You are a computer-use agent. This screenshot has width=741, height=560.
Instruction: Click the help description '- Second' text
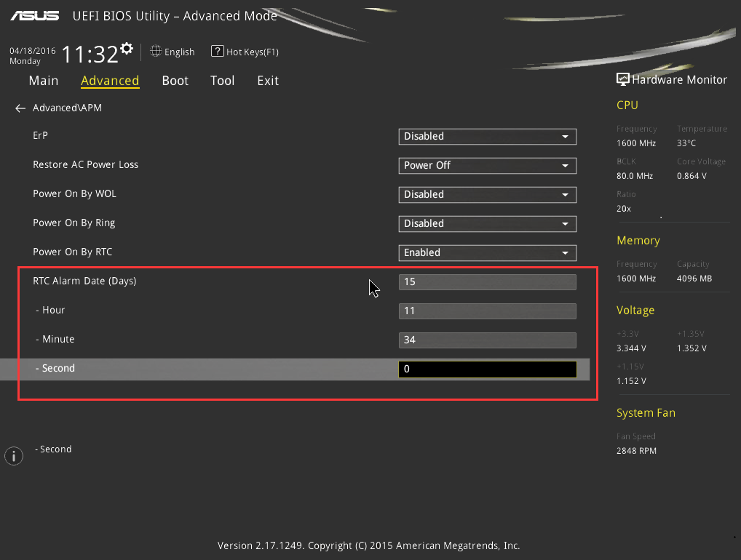click(x=53, y=449)
